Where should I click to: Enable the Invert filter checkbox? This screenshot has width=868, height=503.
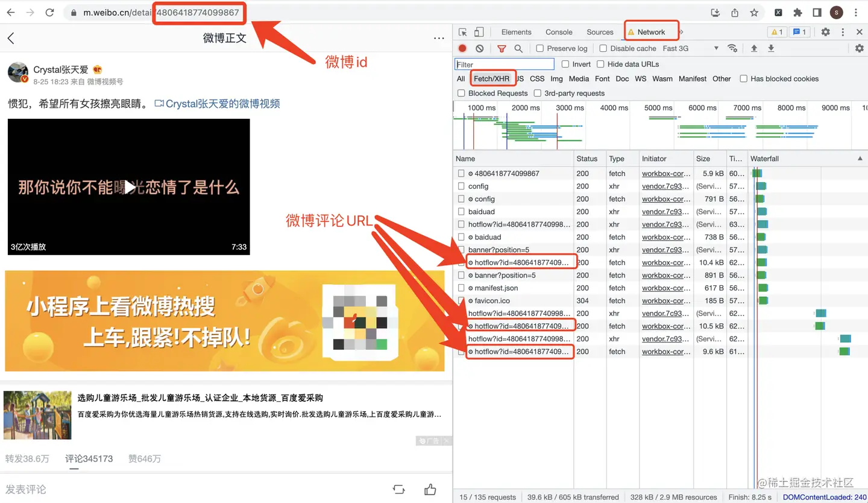(567, 64)
